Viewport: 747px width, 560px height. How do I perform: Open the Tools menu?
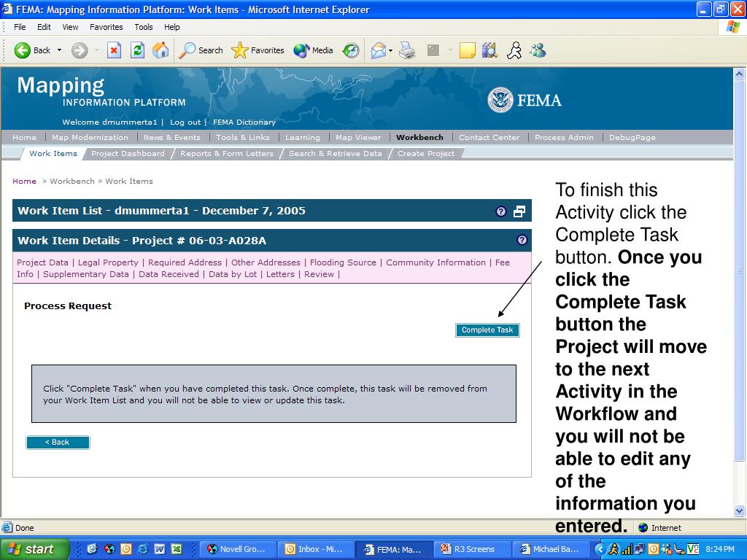[x=144, y=27]
